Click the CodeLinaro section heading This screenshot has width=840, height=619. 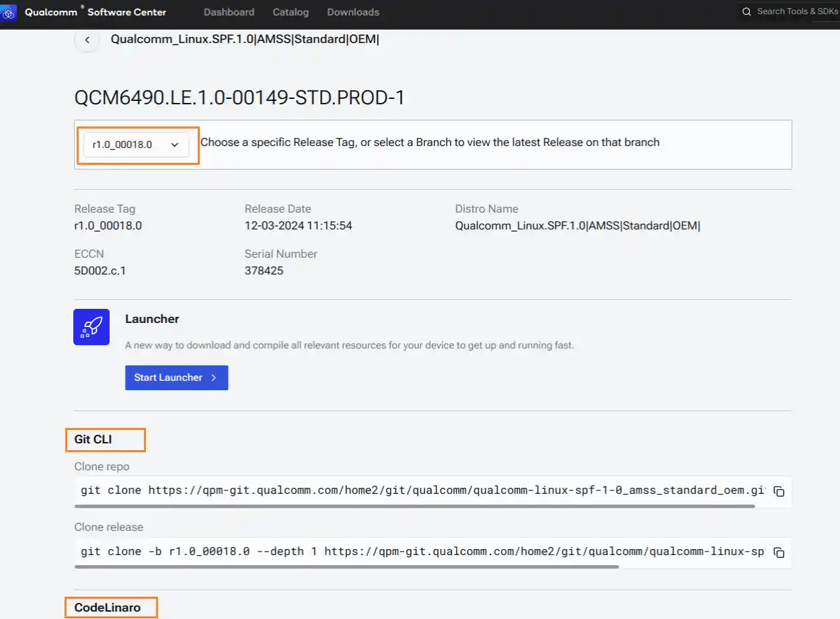(108, 608)
